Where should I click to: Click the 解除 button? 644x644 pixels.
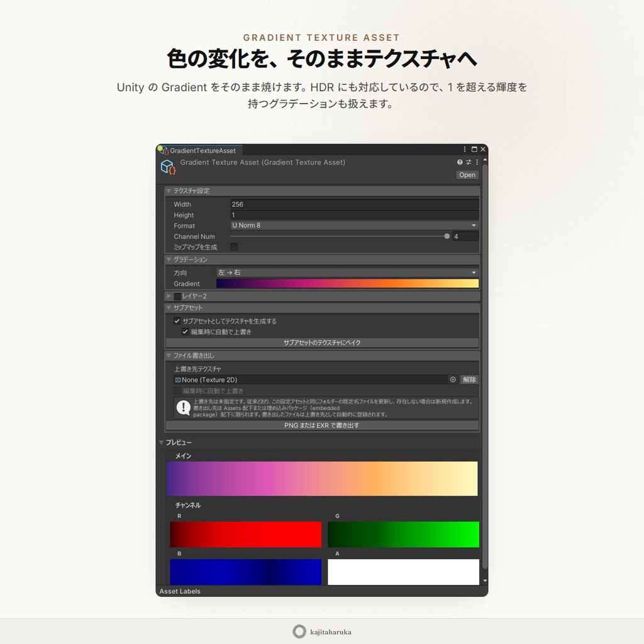(x=469, y=379)
